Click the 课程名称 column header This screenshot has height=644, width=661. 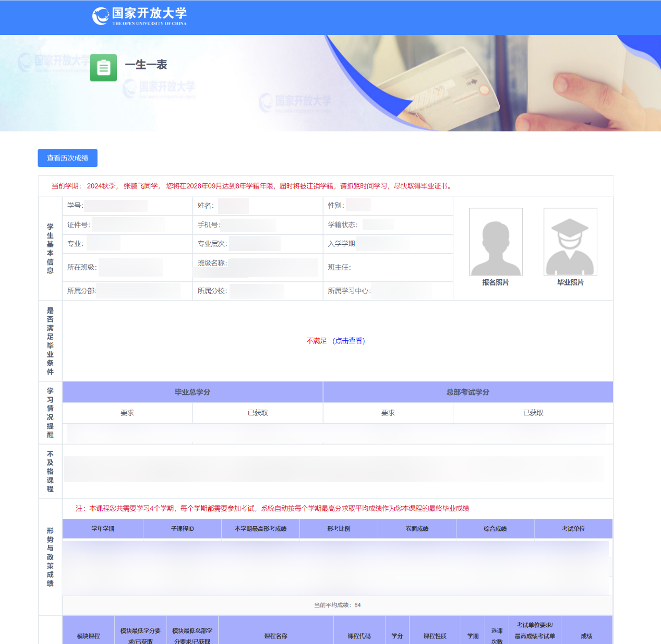point(275,636)
